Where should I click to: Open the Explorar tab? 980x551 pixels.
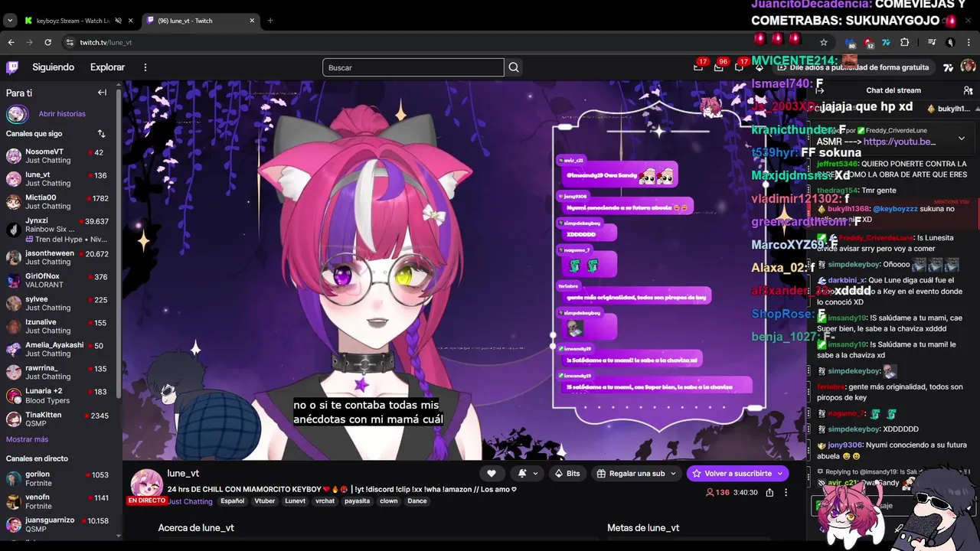(x=107, y=67)
